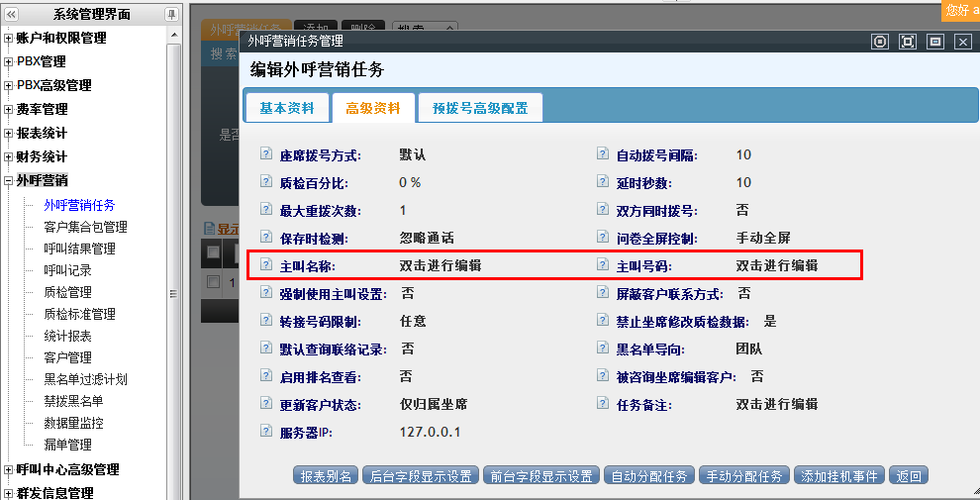Select 客户集合包管理 in the sidebar tree
980x500 pixels.
coord(85,227)
